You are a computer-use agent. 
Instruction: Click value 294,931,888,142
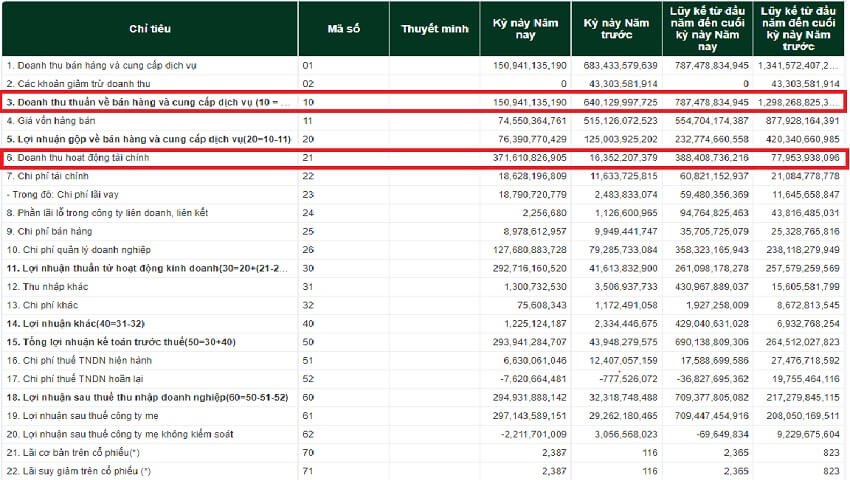[530, 398]
